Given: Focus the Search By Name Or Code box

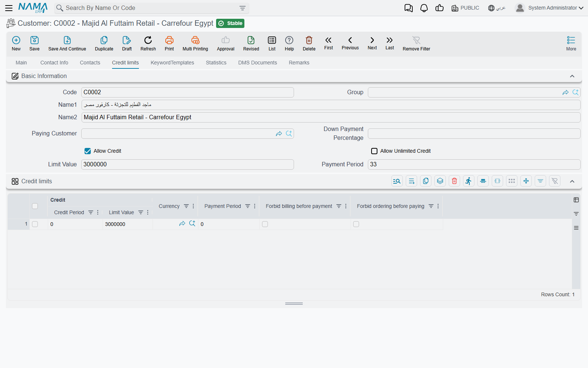Looking at the screenshot, I should [151, 8].
